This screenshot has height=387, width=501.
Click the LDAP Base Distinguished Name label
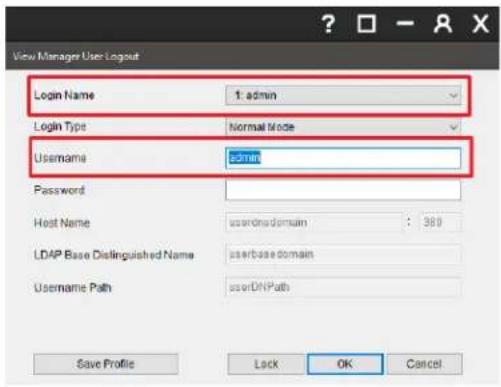tap(114, 255)
